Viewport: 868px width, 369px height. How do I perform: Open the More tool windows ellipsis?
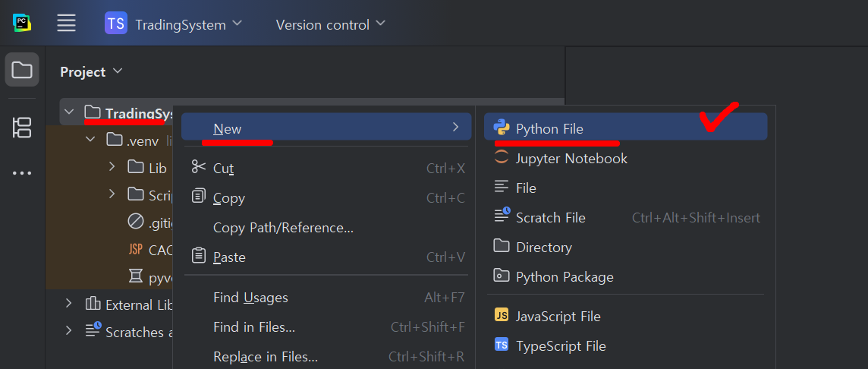click(x=22, y=173)
